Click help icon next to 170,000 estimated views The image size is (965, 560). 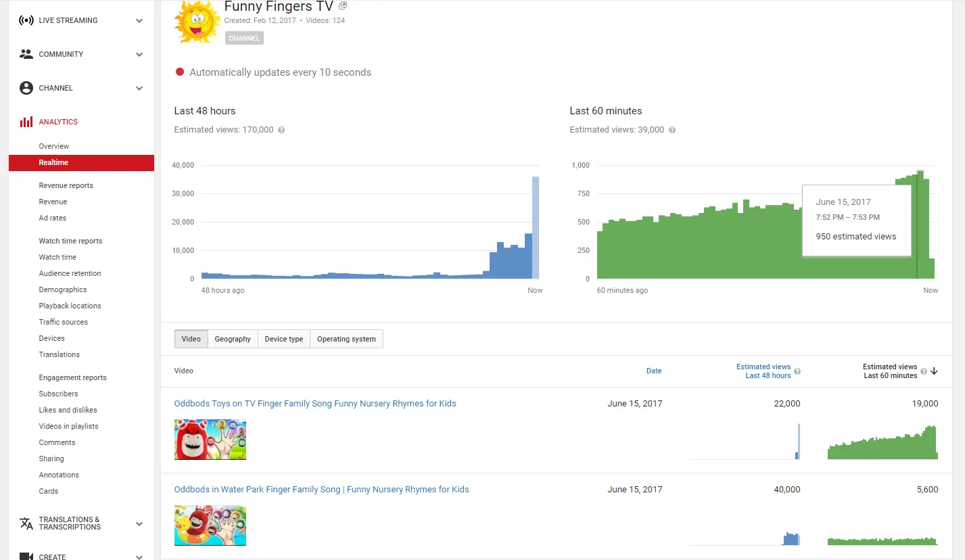pyautogui.click(x=281, y=130)
